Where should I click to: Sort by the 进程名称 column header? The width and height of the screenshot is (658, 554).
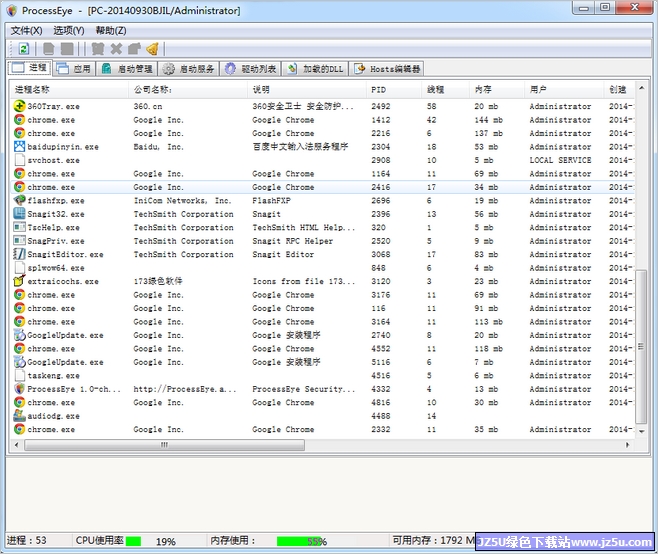(69, 89)
